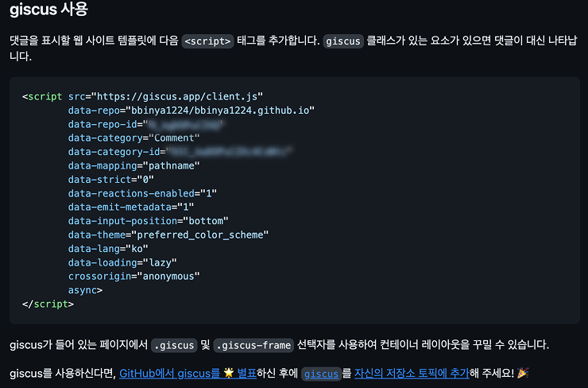The height and width of the screenshot is (388, 588).
Task: Click the data-loading="lazy" line
Action: pyautogui.click(x=122, y=262)
